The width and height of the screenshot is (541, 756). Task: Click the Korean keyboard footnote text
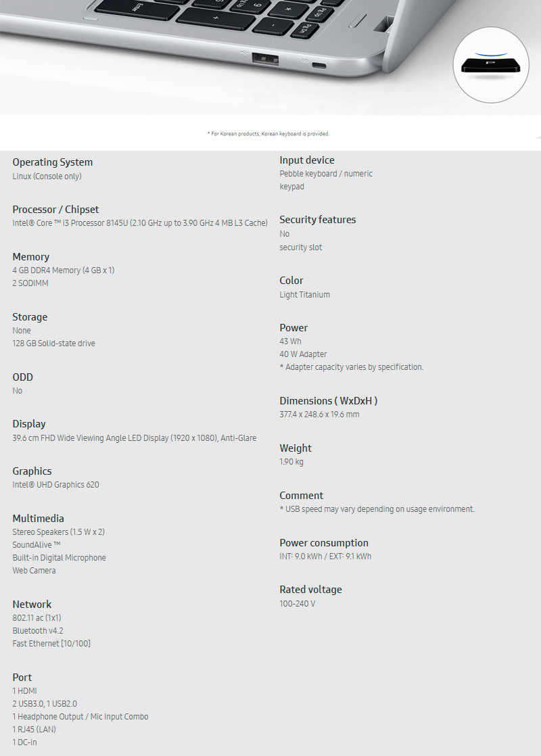point(268,134)
